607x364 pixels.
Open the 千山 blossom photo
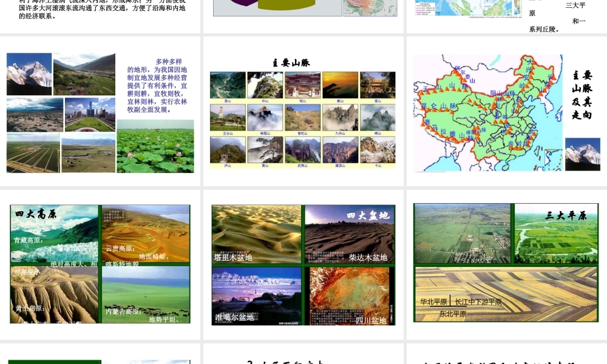(378, 150)
